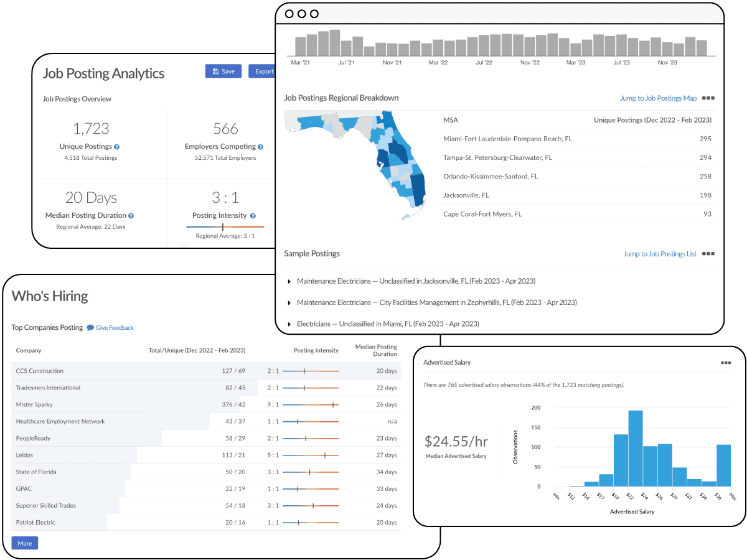The width and height of the screenshot is (747, 560).
Task: Follow the Jump to Job Postings List link
Action: pyautogui.click(x=660, y=254)
